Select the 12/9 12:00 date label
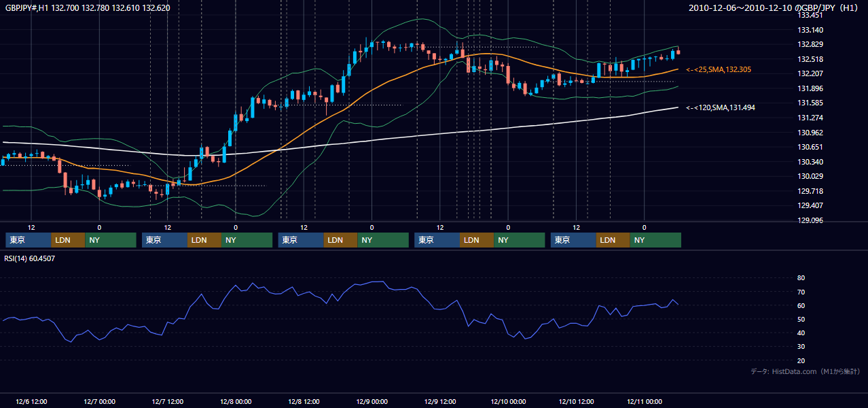868x408 pixels. 440,401
